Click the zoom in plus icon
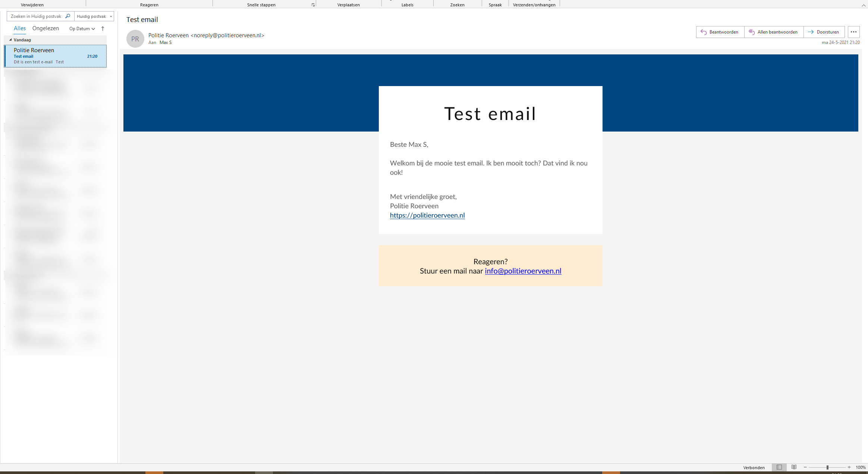 click(x=849, y=467)
